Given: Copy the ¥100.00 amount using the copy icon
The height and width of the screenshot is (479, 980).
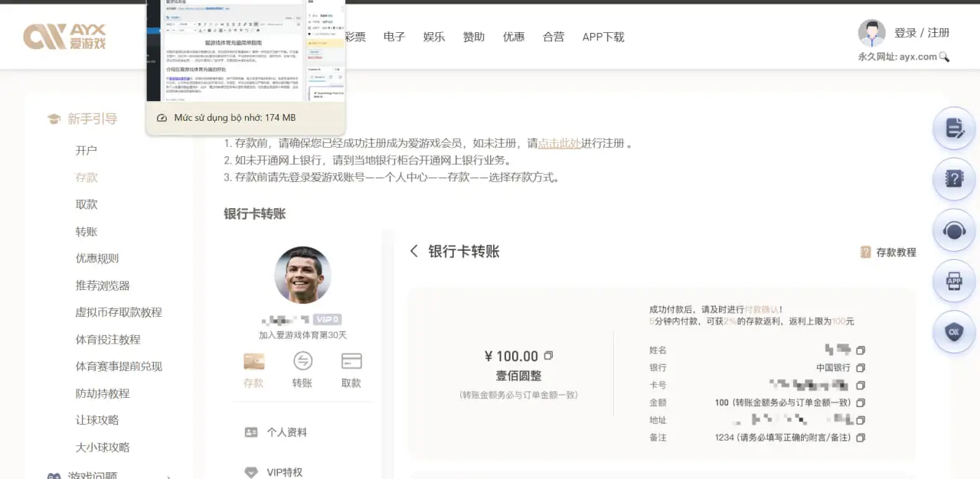Looking at the screenshot, I should (548, 356).
